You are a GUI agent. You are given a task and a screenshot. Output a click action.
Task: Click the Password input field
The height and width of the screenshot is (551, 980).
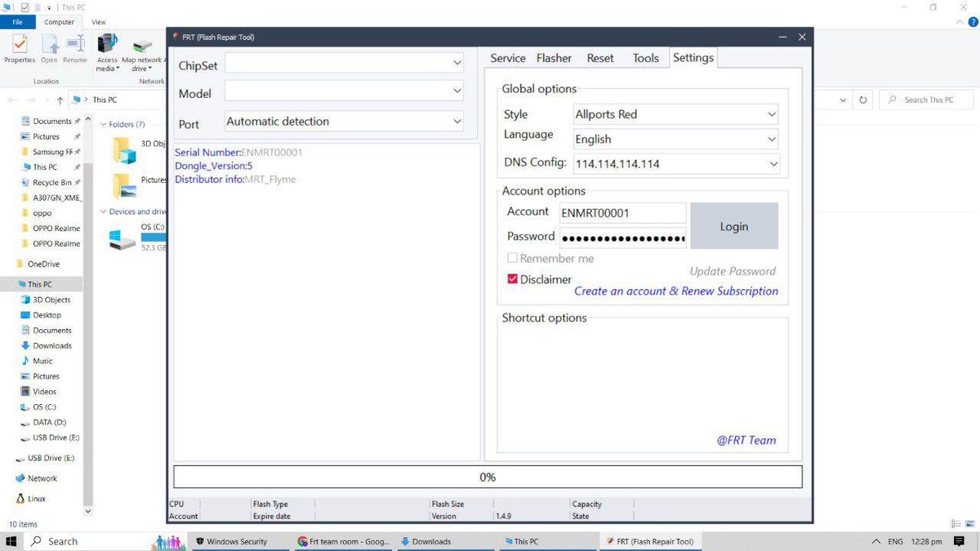pos(623,238)
